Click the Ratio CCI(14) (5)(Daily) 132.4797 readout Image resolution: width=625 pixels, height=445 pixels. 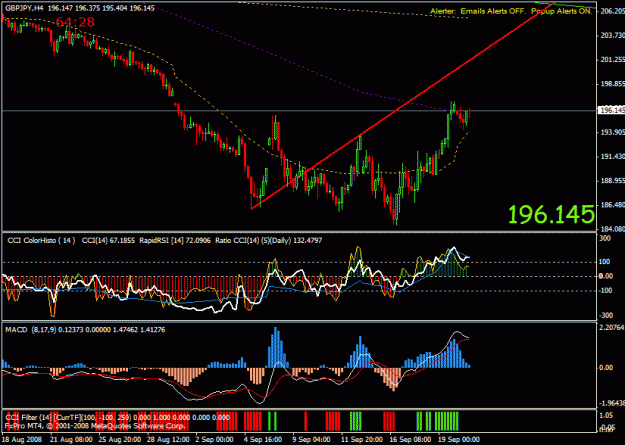269,240
